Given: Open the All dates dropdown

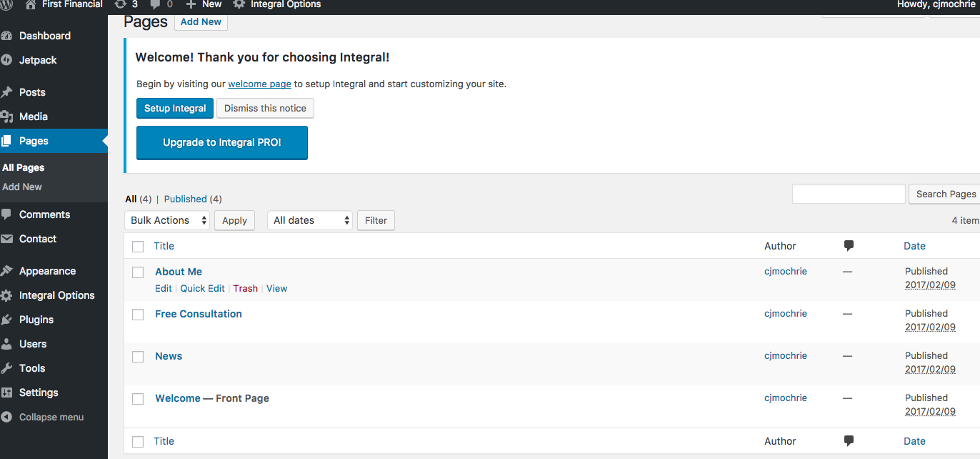Looking at the screenshot, I should point(310,220).
